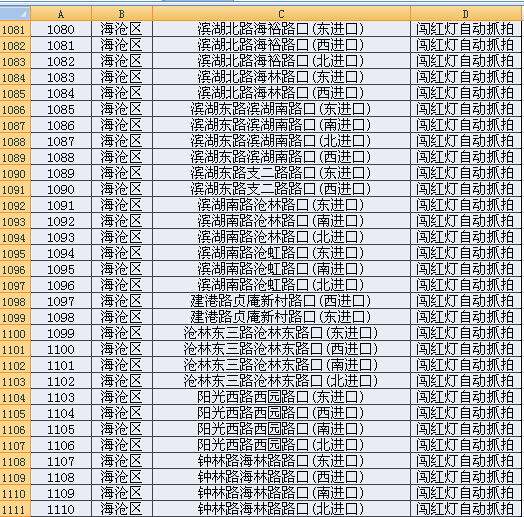Viewport: 524px width, 517px height.
Task: Click cell 滨湖南路沧林路口(东进口)
Action: (x=281, y=205)
